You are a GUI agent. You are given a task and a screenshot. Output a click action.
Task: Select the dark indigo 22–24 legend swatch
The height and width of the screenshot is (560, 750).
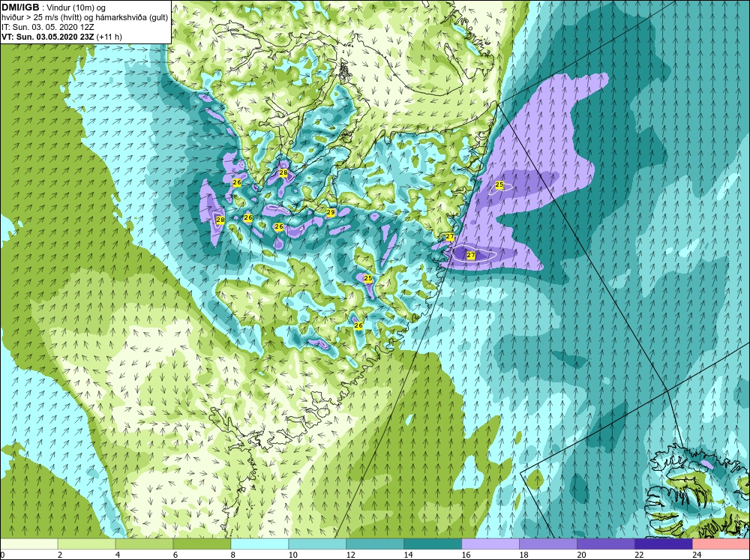point(663,544)
